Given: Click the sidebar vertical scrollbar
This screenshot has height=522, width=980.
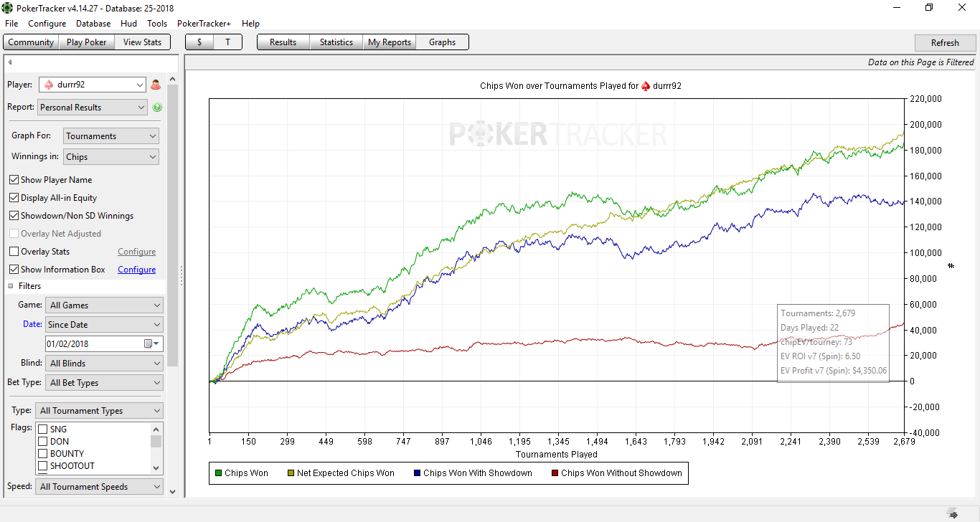Looking at the screenshot, I should 172,225.
